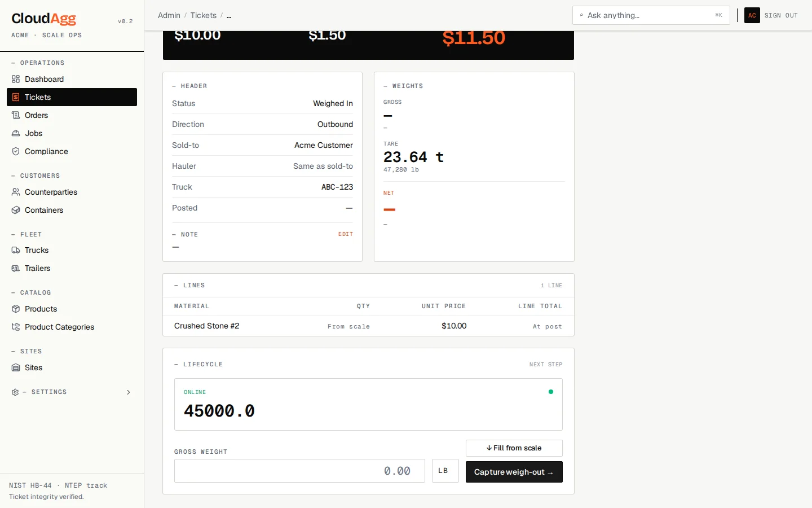Click the breadcrumb ellipsis item
This screenshot has width=812, height=508.
[x=229, y=15]
